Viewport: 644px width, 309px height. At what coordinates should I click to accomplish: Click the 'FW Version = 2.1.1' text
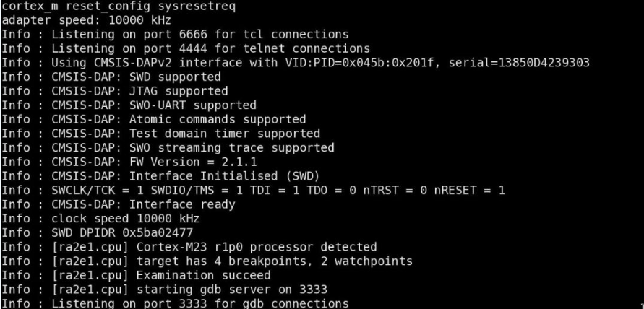tap(193, 162)
